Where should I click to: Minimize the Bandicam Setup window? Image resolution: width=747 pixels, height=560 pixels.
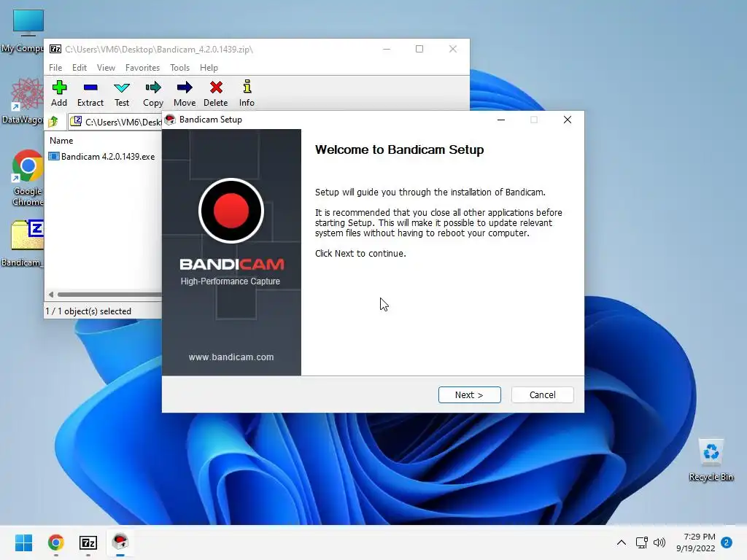500,120
